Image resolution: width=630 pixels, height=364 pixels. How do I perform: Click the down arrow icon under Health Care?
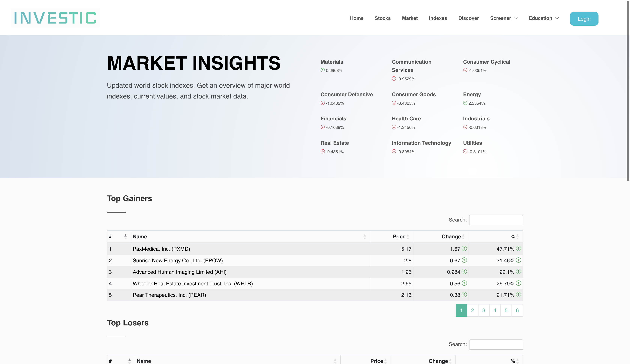click(394, 127)
